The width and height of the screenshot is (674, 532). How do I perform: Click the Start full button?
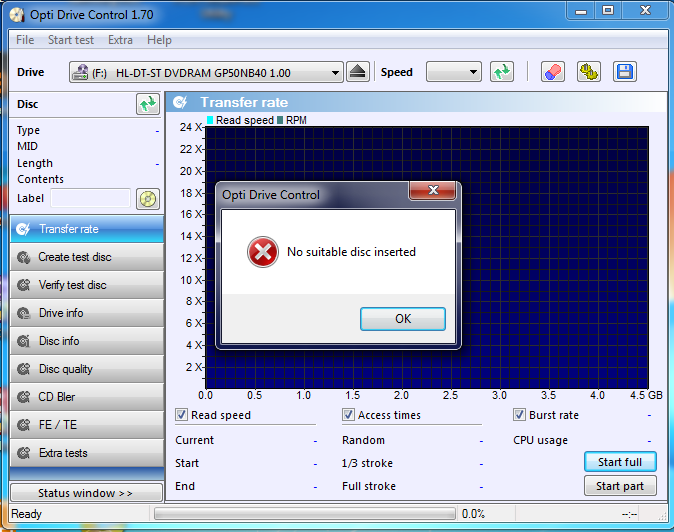[x=620, y=462]
